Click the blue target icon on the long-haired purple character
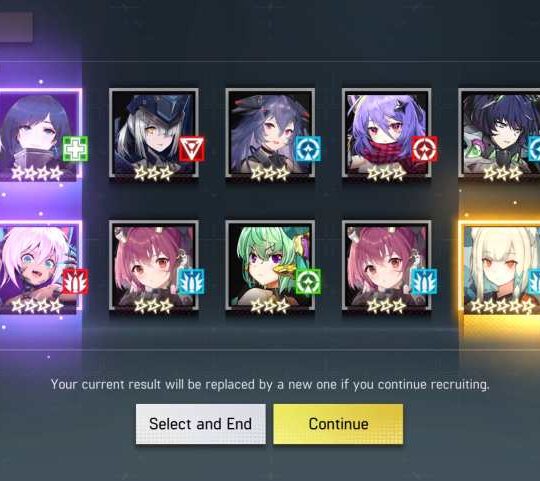This screenshot has height=481, width=540. pos(308,149)
